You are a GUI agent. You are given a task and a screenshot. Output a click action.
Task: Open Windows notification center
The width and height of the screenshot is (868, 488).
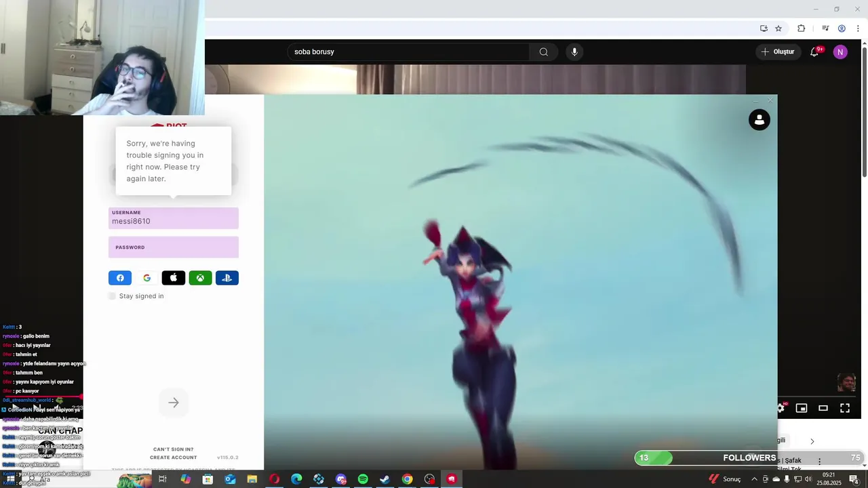854,479
